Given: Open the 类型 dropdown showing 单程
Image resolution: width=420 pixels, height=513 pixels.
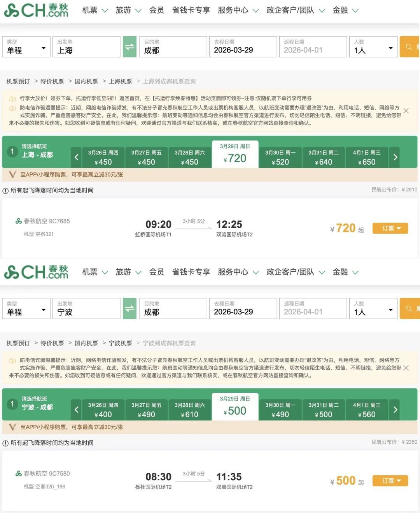Looking at the screenshot, I should (x=26, y=47).
